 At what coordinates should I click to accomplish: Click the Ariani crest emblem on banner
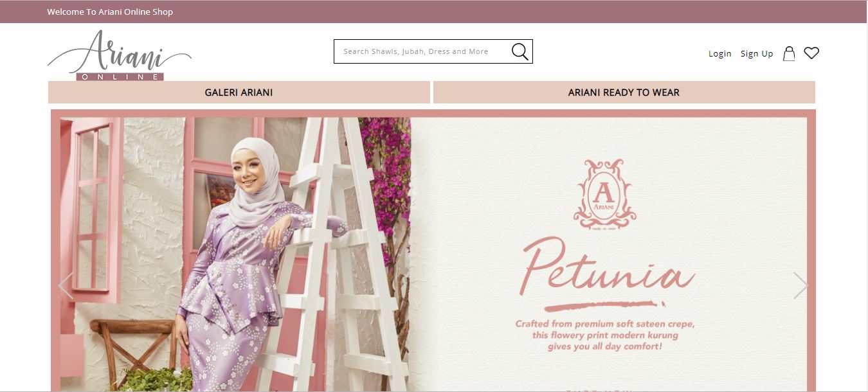604,195
